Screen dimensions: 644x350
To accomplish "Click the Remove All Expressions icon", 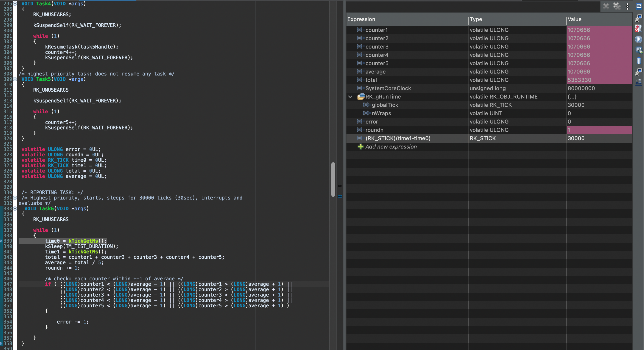I will [617, 6].
